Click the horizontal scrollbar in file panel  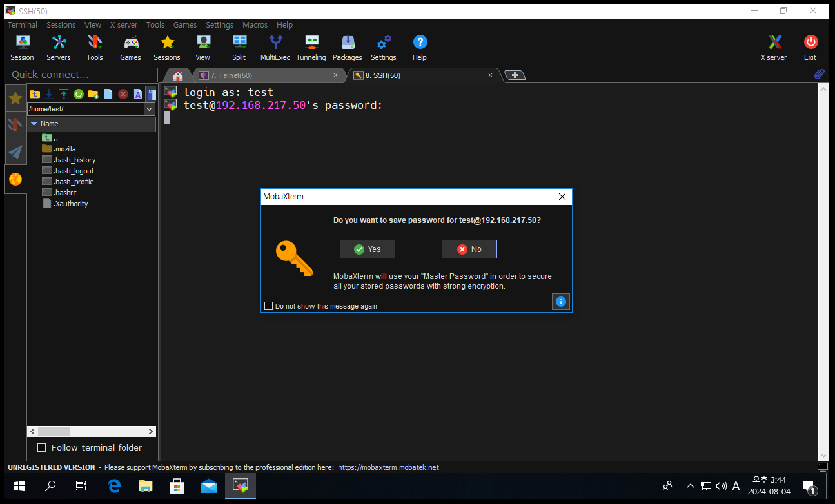pos(92,431)
